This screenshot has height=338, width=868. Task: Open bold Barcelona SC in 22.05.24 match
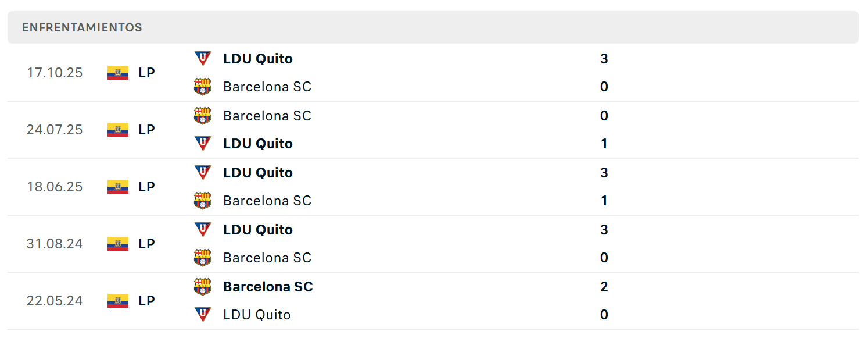268,287
